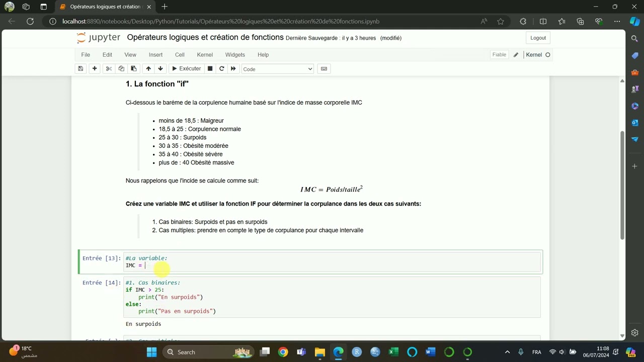Open the Copilot sidebar icon
Screen dimensions: 644x362
click(x=634, y=22)
